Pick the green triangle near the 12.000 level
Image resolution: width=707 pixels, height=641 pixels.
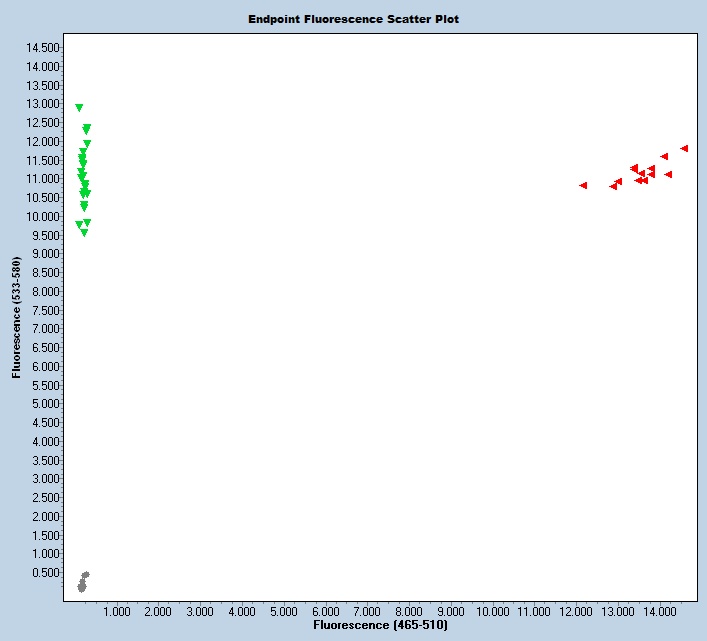point(87,144)
